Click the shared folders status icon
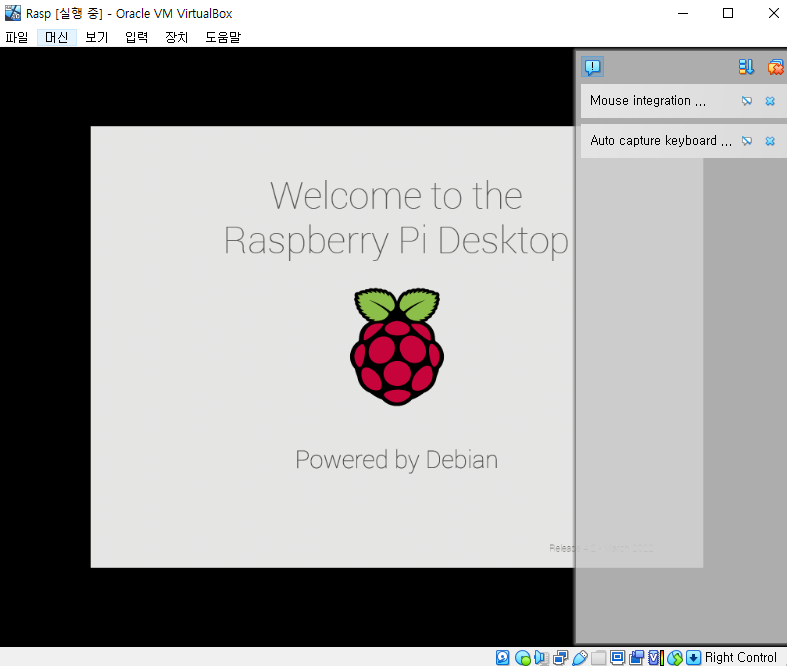Screen dimensions: 787x666 tap(598, 657)
